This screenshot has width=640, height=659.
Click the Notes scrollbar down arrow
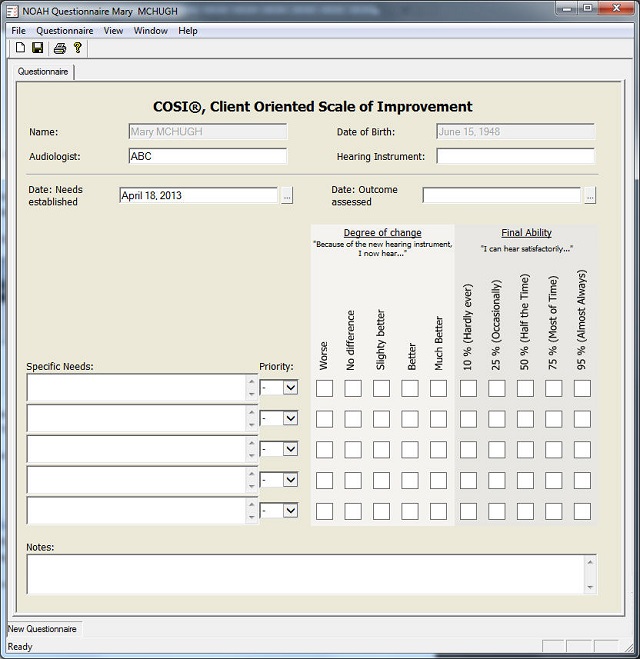pyautogui.click(x=590, y=587)
